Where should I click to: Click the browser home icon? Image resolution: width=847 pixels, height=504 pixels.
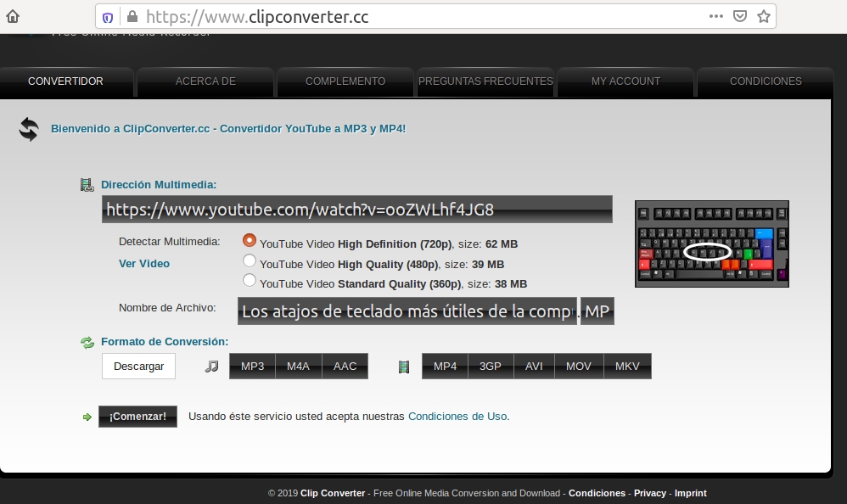point(13,16)
